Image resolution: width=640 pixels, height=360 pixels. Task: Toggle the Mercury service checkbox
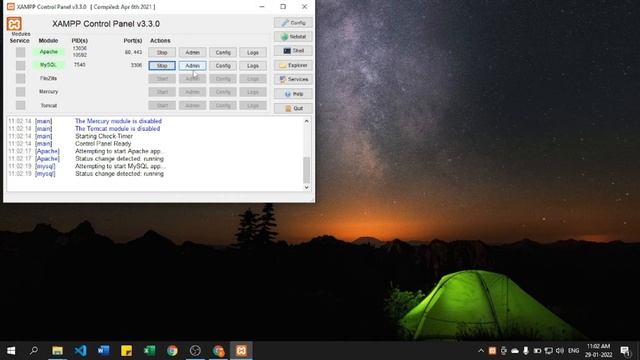coord(20,92)
